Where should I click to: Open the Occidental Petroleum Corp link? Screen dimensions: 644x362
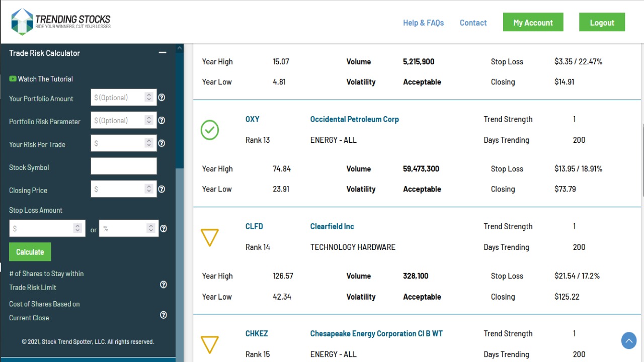(355, 119)
